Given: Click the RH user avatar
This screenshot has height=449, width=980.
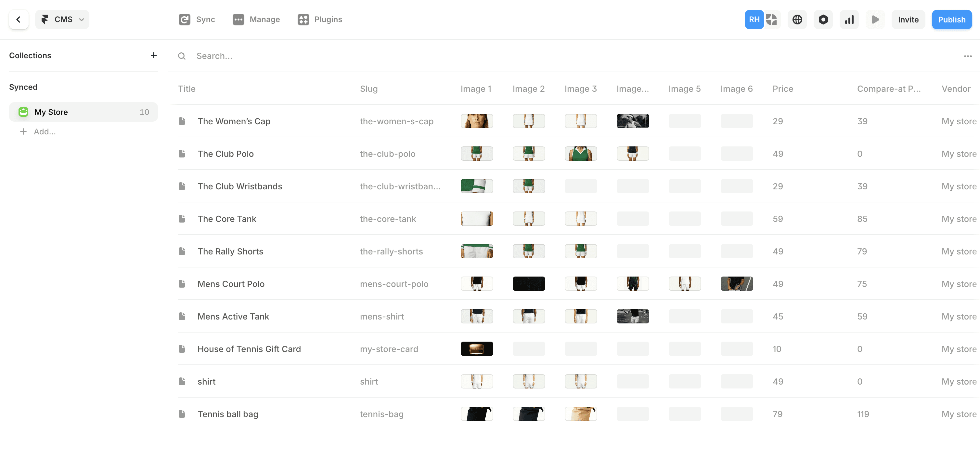Looking at the screenshot, I should 754,20.
